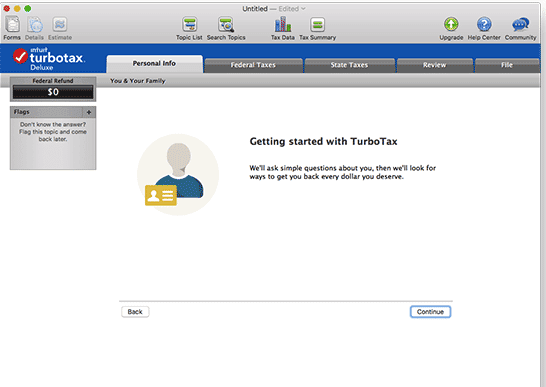Click the Flags panel header

pyautogui.click(x=53, y=112)
